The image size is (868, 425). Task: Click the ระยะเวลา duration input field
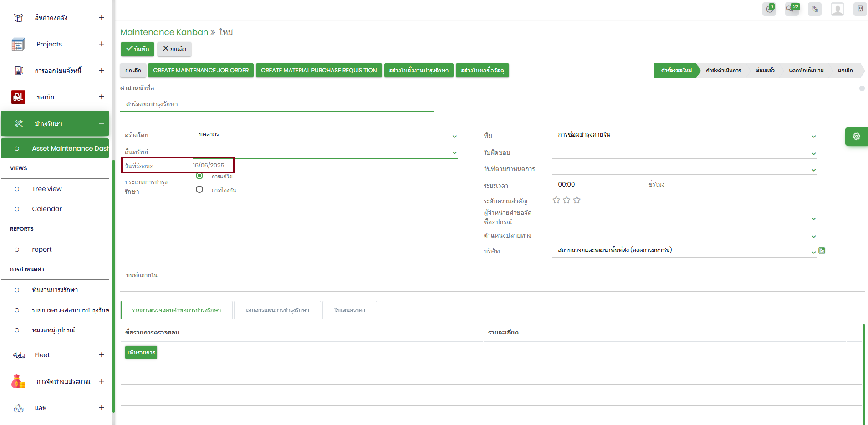tap(597, 185)
